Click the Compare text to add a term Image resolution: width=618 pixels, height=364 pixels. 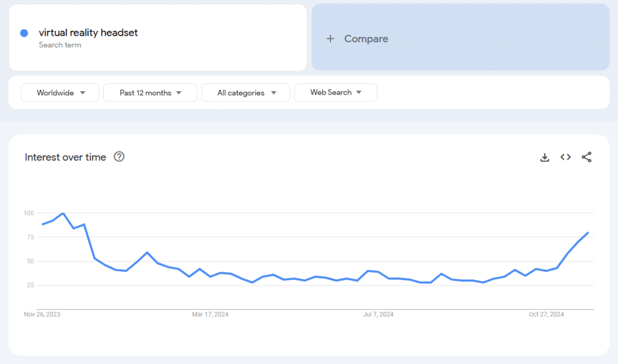366,39
